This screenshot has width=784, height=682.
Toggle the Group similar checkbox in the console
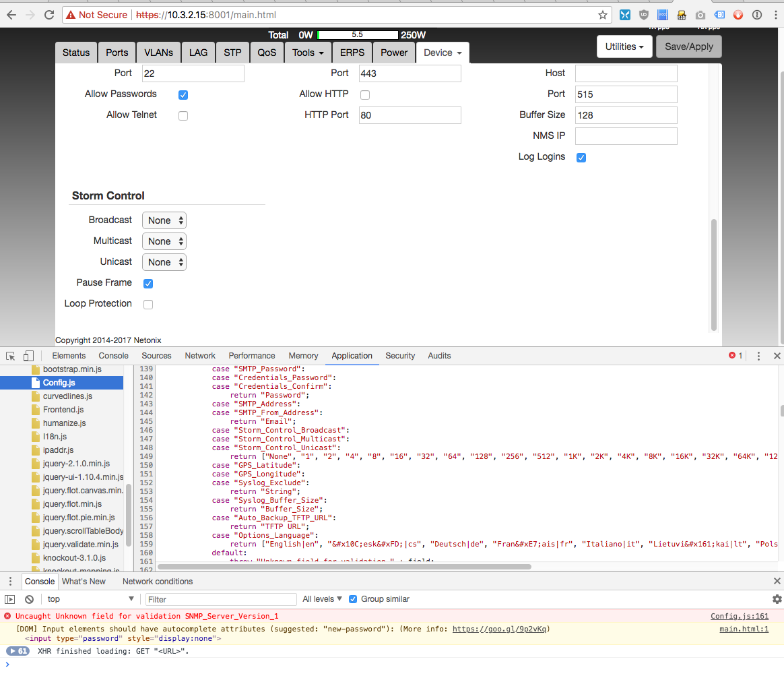(353, 599)
